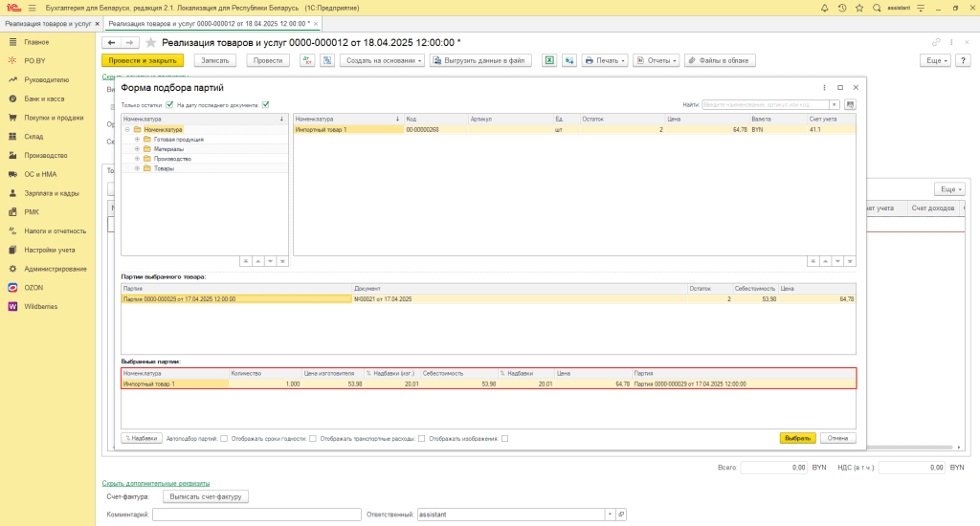Click the % Надбавки button
The image size is (980, 526).
142,438
